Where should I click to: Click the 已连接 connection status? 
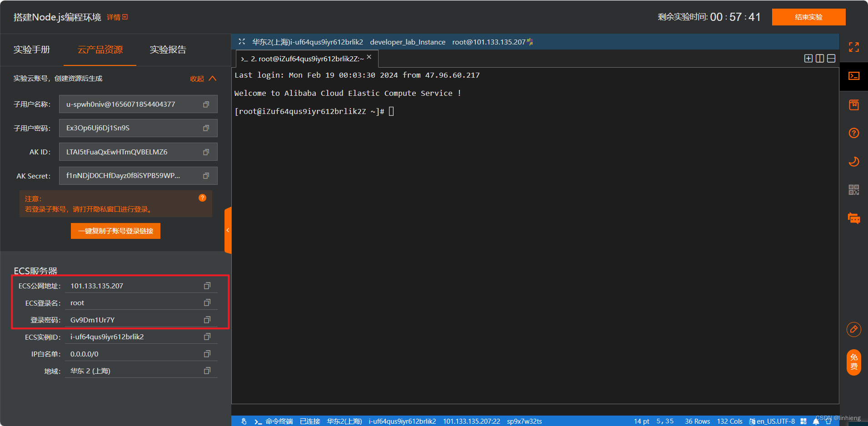[x=310, y=421]
